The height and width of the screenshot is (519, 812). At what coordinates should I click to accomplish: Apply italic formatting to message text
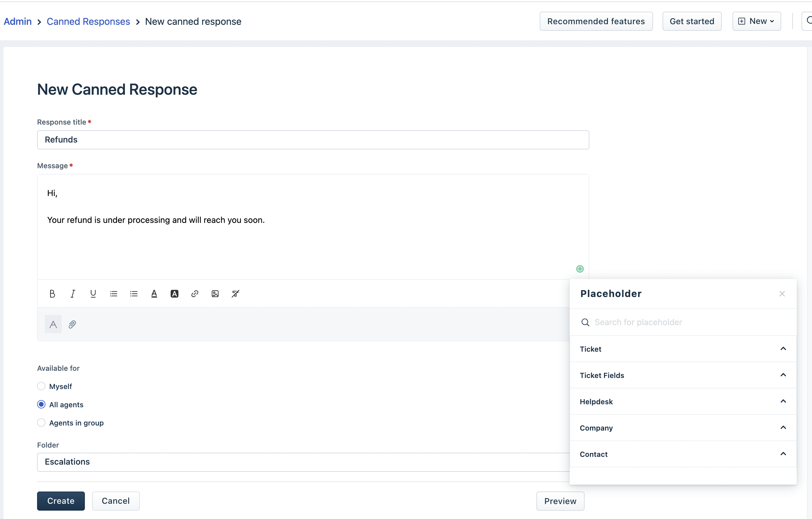73,294
